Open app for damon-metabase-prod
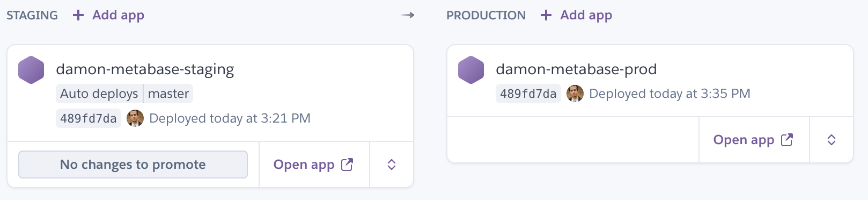The width and height of the screenshot is (868, 200). coord(753,140)
